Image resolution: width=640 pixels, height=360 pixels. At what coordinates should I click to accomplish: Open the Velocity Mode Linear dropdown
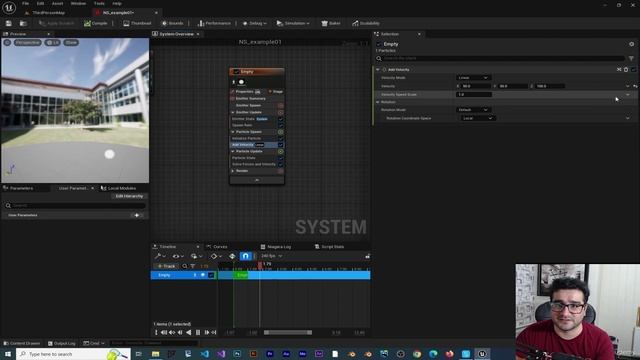(x=473, y=78)
